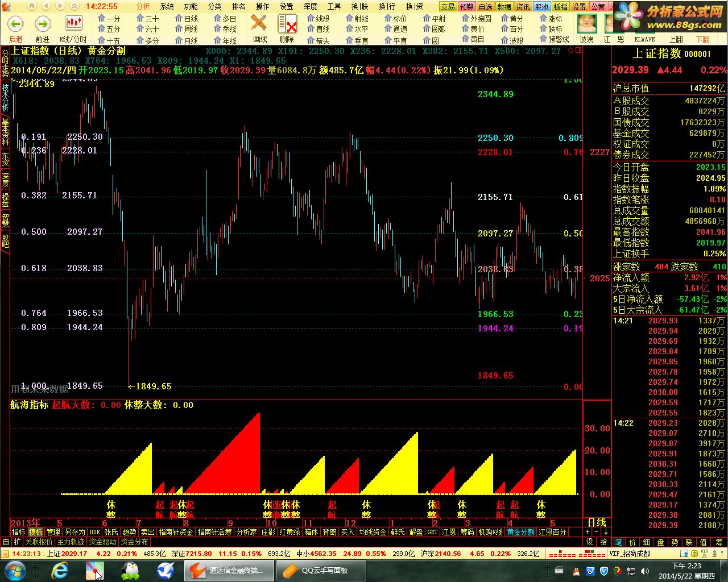Image resolution: width=728 pixels, height=582 pixels.
Task: Open the 主力轨迹 tab
Action: coord(71,542)
